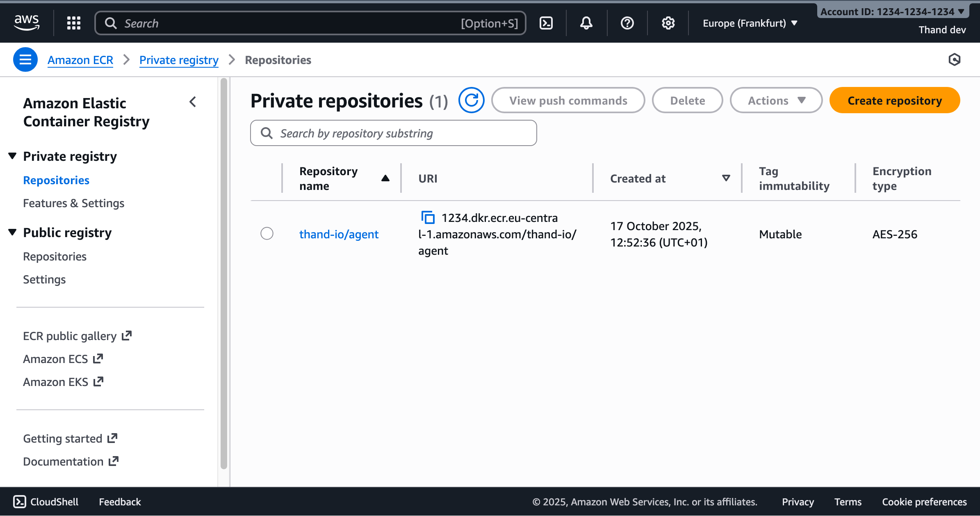Viewport: 980px width, 516px height.
Task: Open Features & Settings in the sidebar
Action: pos(73,203)
